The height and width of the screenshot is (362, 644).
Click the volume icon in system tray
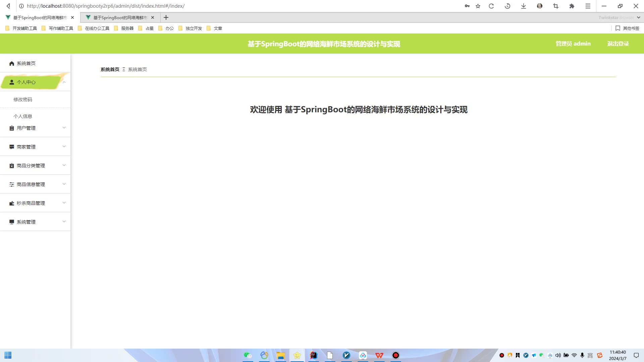(558, 355)
